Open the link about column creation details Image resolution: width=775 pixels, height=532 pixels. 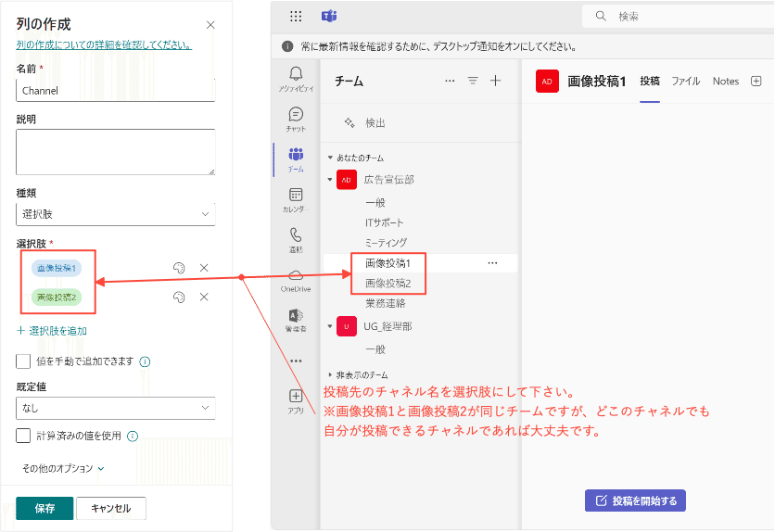click(x=104, y=44)
